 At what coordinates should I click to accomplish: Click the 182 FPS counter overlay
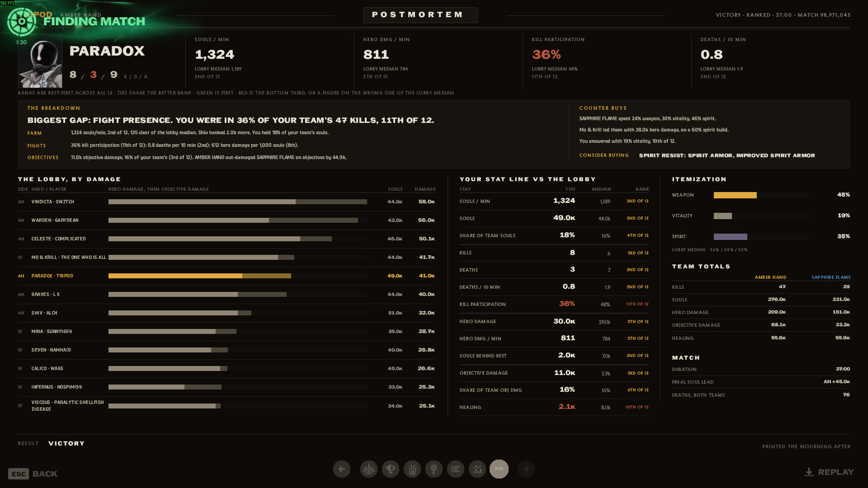[x=7, y=3]
